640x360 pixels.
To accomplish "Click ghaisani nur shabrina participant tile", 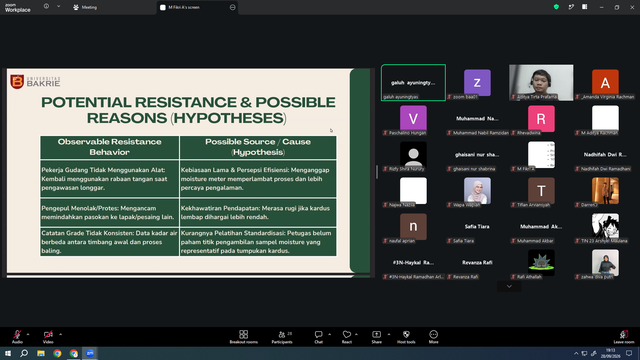I will tap(477, 154).
